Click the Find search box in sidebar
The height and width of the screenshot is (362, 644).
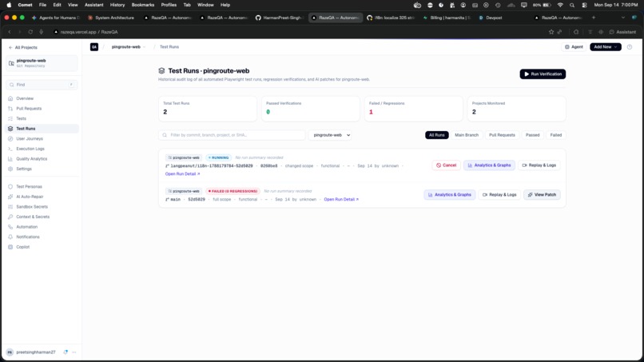42,85
